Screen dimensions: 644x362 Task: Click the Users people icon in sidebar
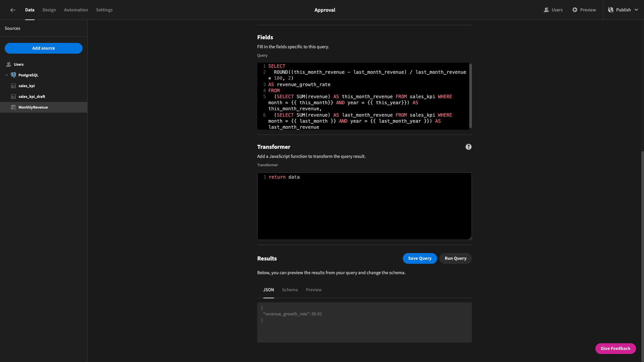[x=9, y=64]
